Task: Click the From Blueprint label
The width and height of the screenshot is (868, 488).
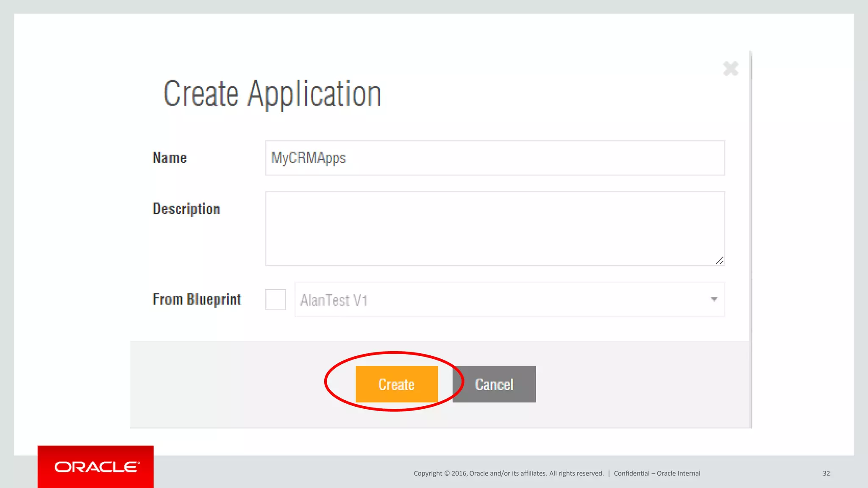Action: coord(197,299)
